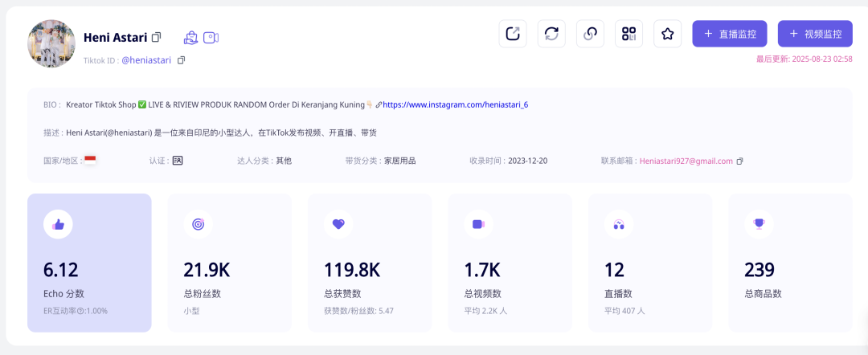Favorite this creator with the star icon
The image size is (868, 355).
(667, 34)
